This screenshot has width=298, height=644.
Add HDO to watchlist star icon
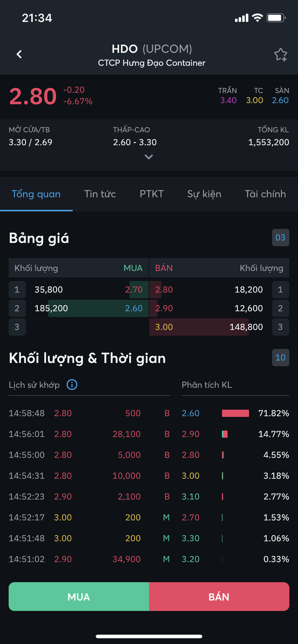280,55
